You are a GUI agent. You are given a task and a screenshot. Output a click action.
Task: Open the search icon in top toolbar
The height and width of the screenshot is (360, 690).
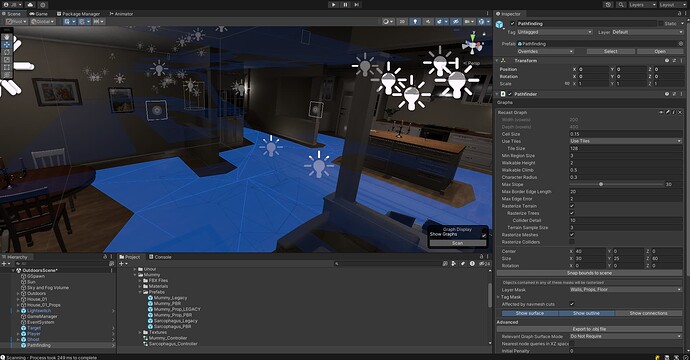tap(620, 4)
